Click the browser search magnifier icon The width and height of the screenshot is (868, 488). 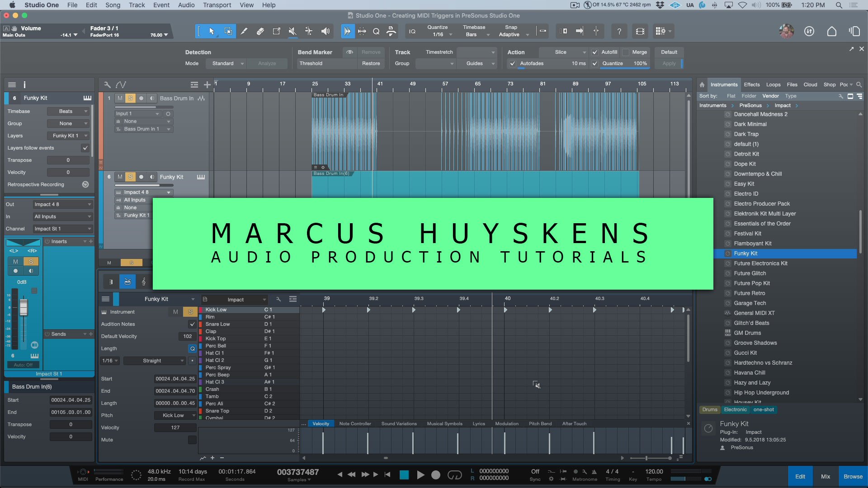click(x=859, y=84)
